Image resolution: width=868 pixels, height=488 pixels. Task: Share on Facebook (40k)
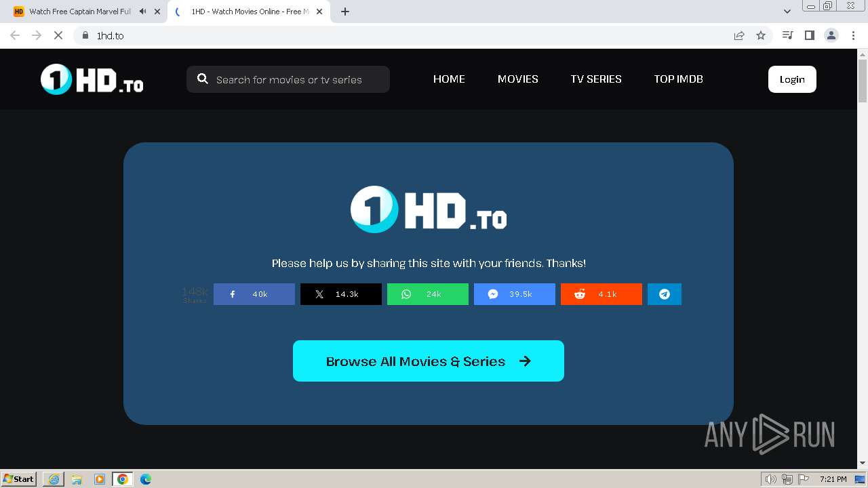(254, 294)
